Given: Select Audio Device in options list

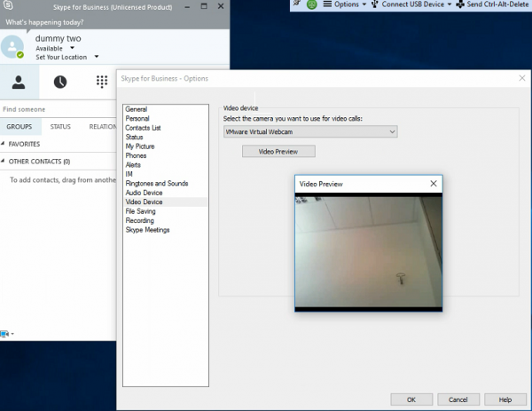Looking at the screenshot, I should point(144,193).
